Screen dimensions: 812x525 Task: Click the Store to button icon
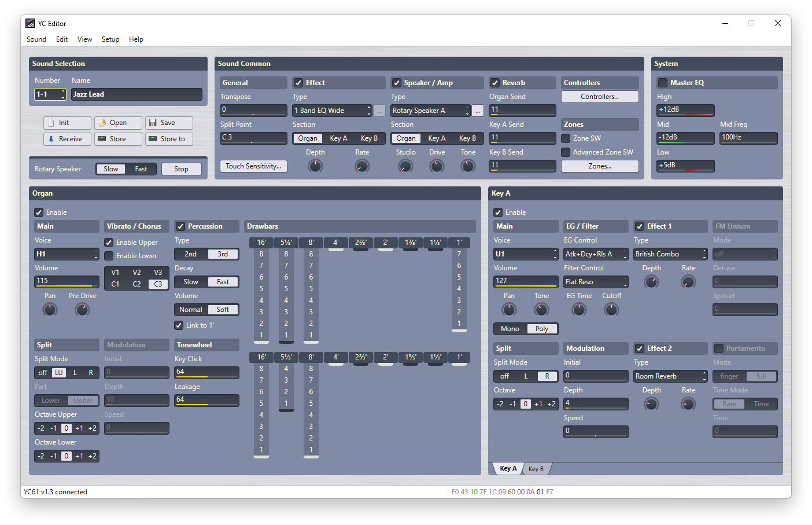(x=153, y=139)
